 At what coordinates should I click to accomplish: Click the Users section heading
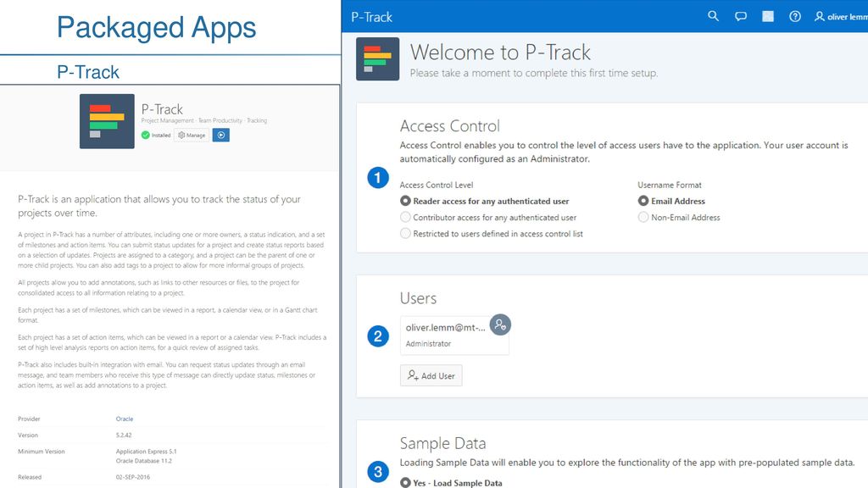(x=418, y=298)
